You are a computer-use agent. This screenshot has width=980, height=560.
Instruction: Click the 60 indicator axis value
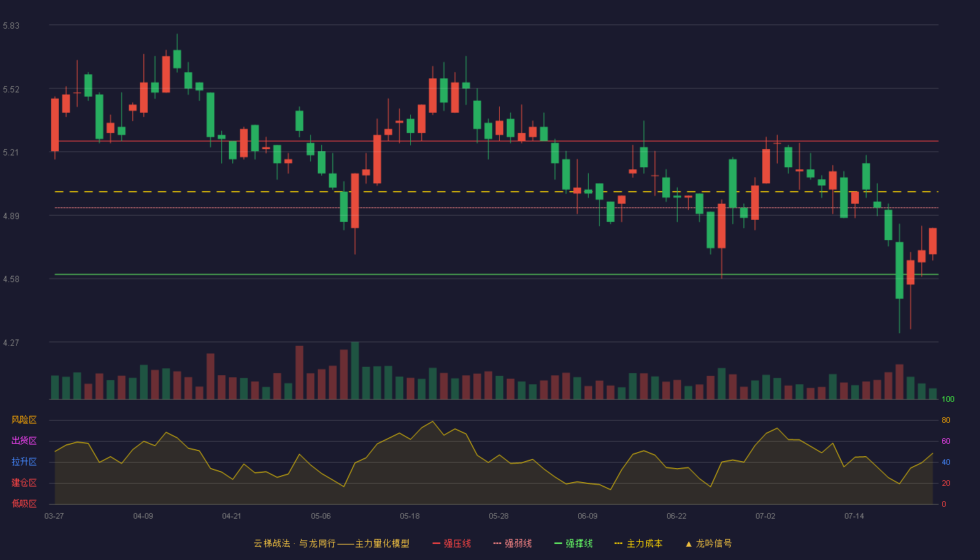[946, 441]
